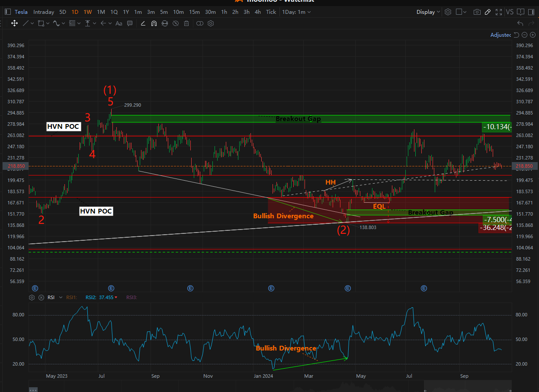The image size is (539, 392).
Task: Undo the last drawing action
Action: click(520, 23)
